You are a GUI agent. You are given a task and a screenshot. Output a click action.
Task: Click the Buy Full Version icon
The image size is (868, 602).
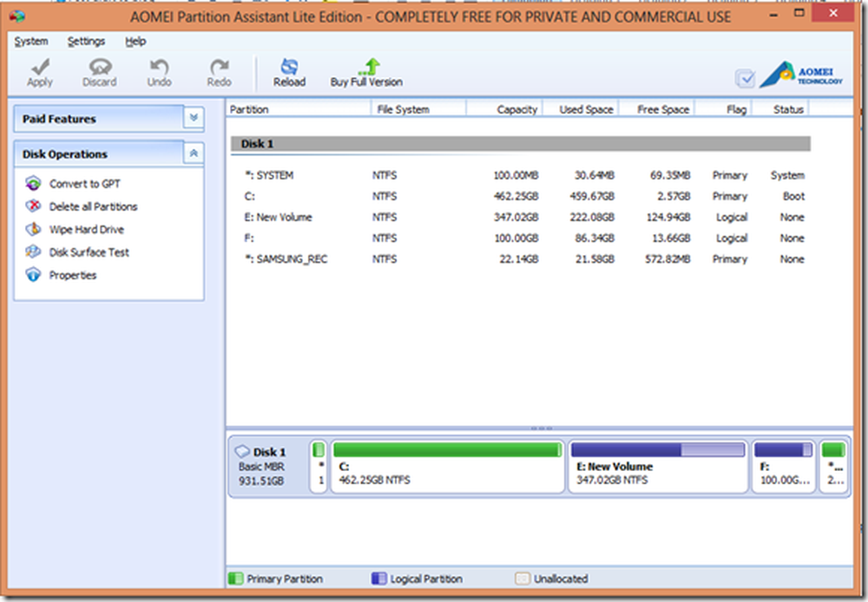(x=369, y=67)
